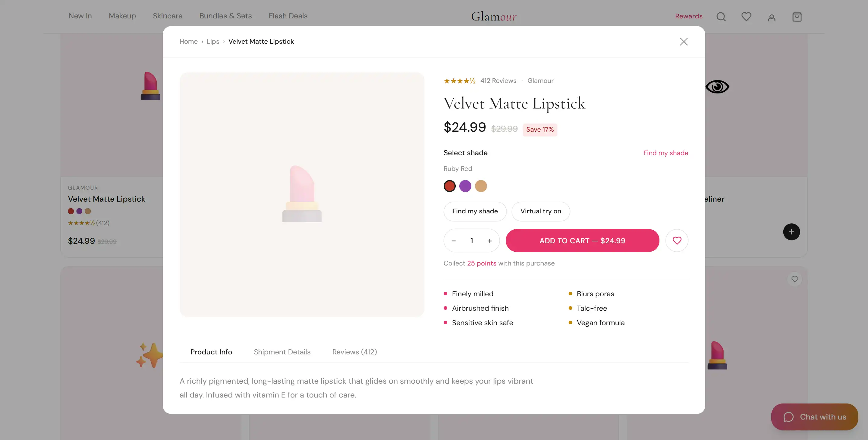This screenshot has height=440, width=868.
Task: Select the tan nude shade swatch
Action: (480, 186)
